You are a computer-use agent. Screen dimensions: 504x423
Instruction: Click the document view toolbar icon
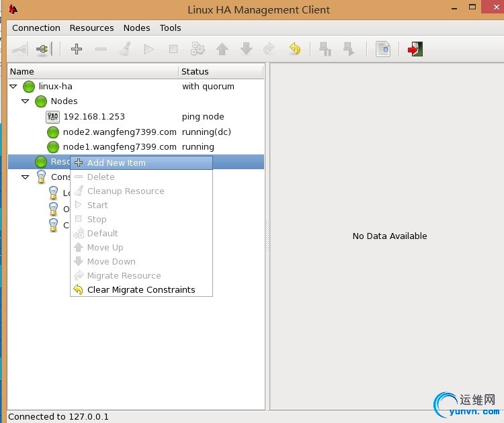point(383,49)
